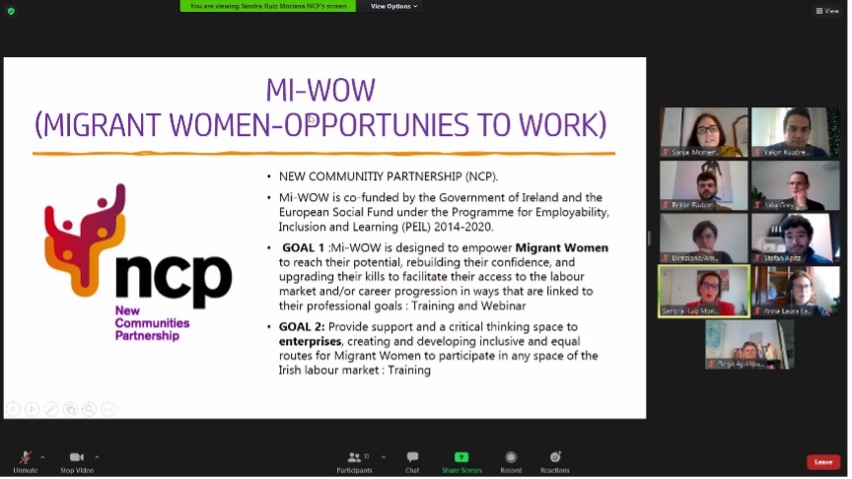Click the Stop Video camera icon
The width and height of the screenshot is (852, 479).
77,457
